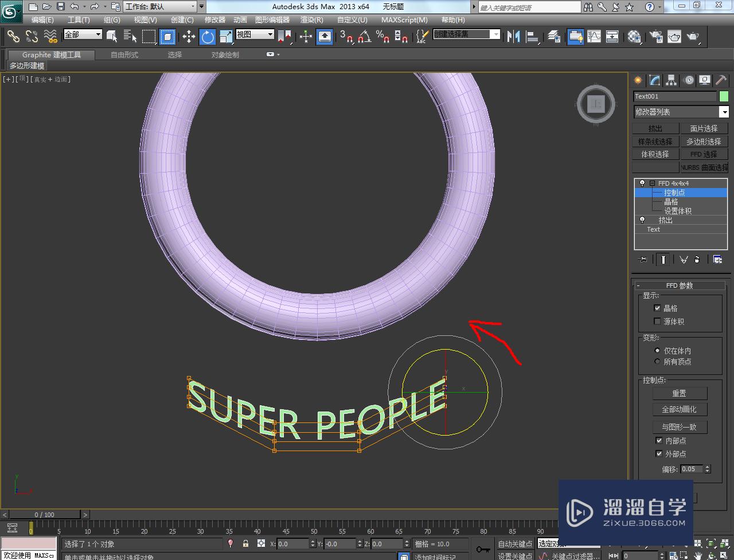The width and height of the screenshot is (734, 560).
Task: Toggle the Percent Snap icon
Action: pyautogui.click(x=382, y=37)
